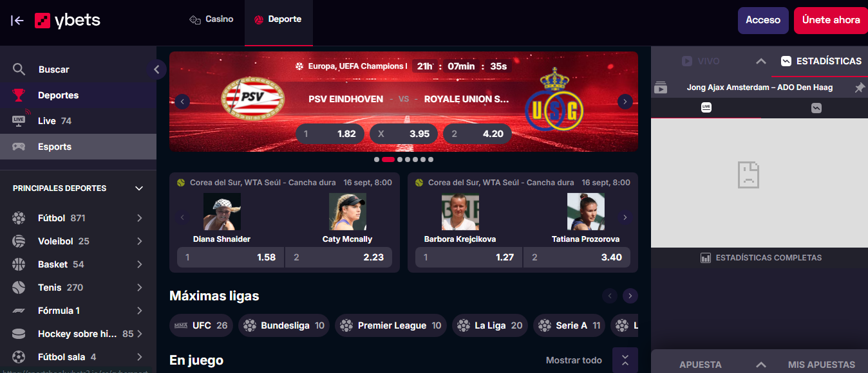Switch to the Casino tab
Image resolution: width=868 pixels, height=373 pixels.
(211, 19)
